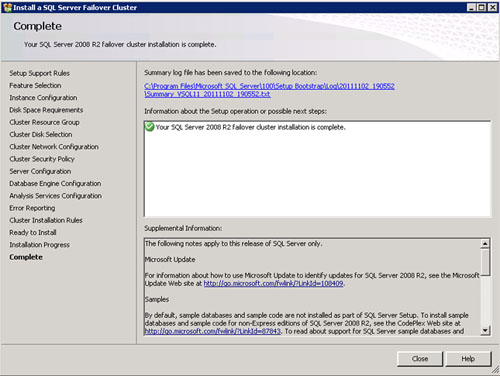Select the Analysis Services Configuration step
This screenshot has width=500, height=376.
55,196
